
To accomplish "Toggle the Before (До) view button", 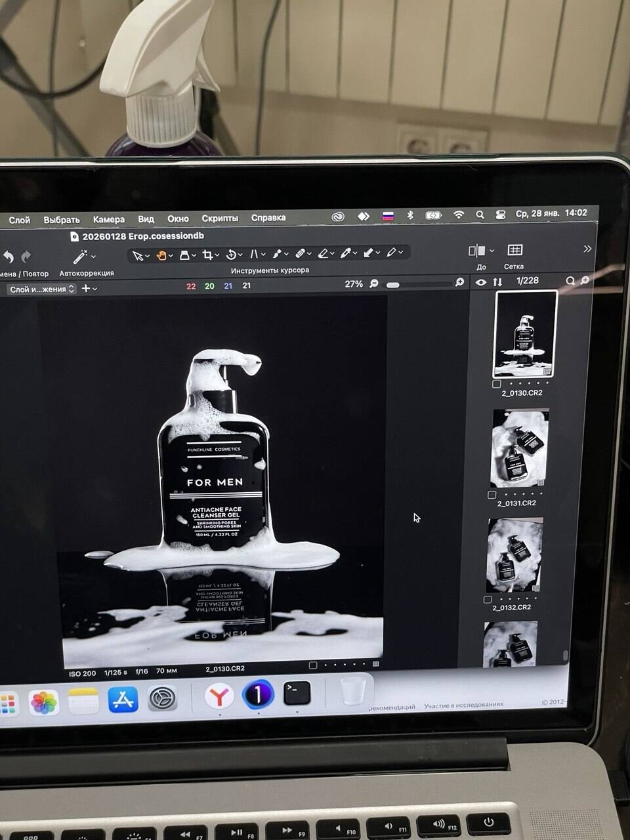I will pyautogui.click(x=476, y=251).
